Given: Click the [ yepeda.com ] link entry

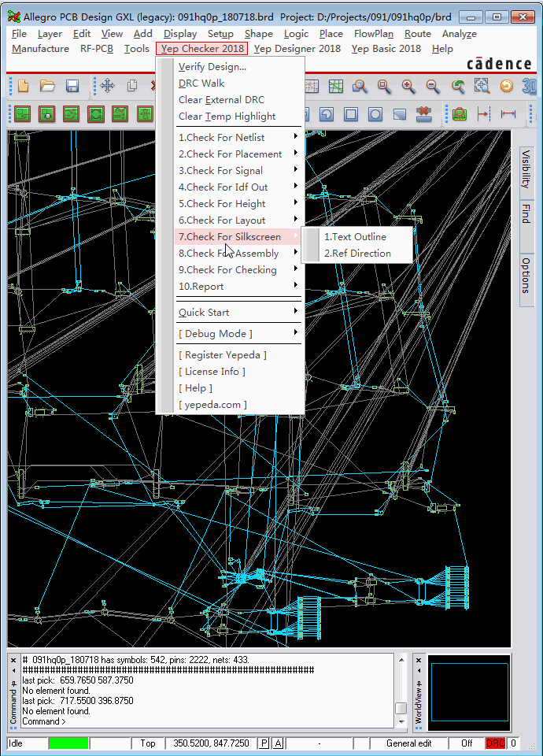Looking at the screenshot, I should coord(238,405).
